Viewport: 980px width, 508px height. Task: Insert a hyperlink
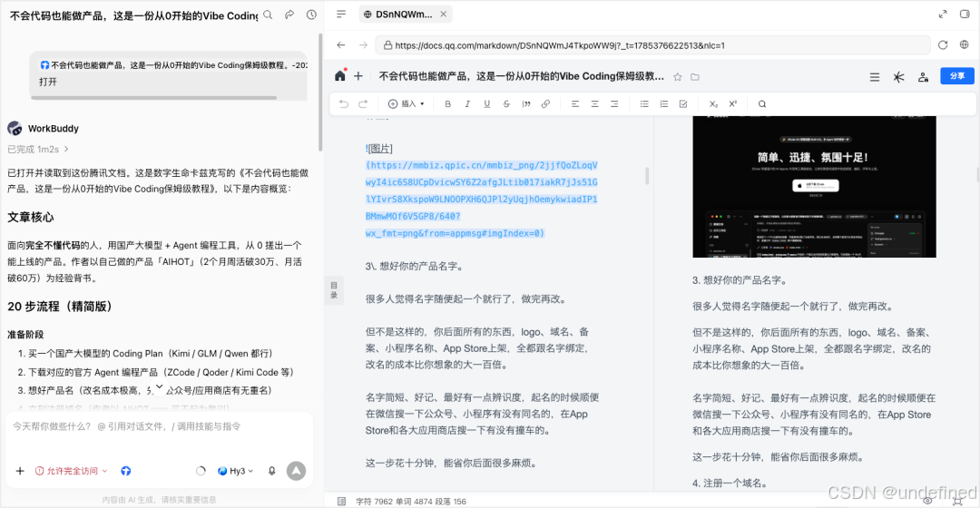click(545, 103)
